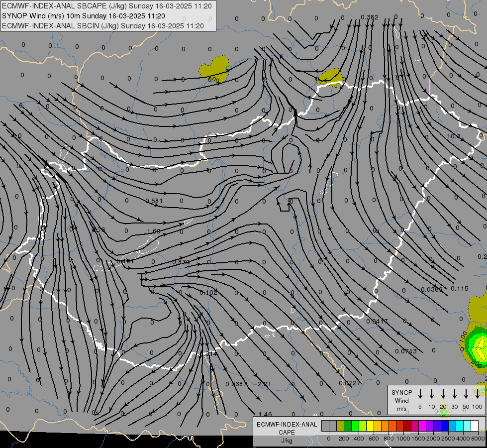Image resolution: width=487 pixels, height=448 pixels.
Task: Click the map value 0.115
Action: click(x=459, y=289)
